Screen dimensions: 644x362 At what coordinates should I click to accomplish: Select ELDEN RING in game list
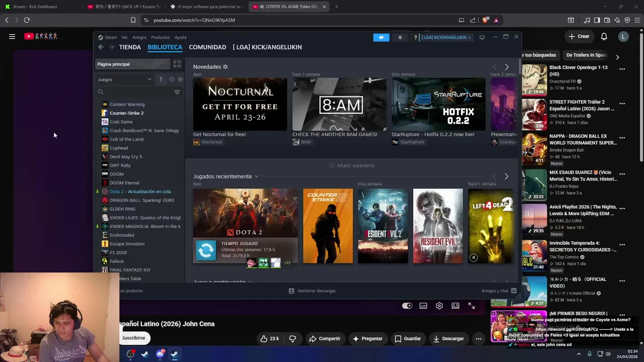point(122,209)
